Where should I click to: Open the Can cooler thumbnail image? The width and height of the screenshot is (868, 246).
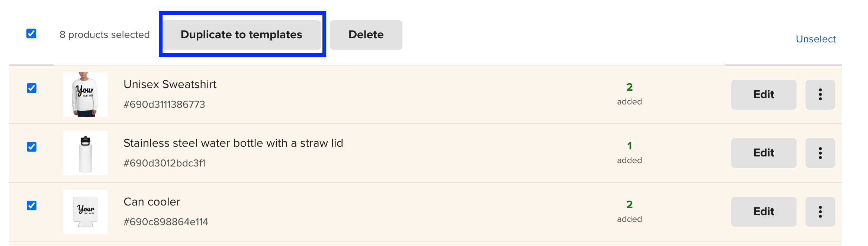86,212
